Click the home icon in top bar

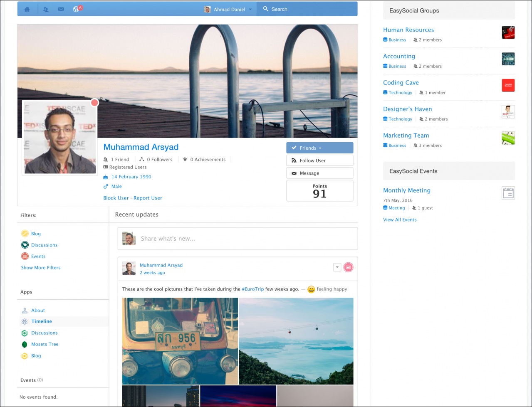coord(27,9)
